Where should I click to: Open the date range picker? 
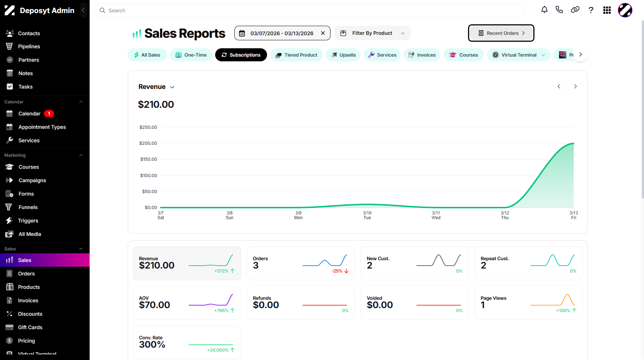(282, 33)
